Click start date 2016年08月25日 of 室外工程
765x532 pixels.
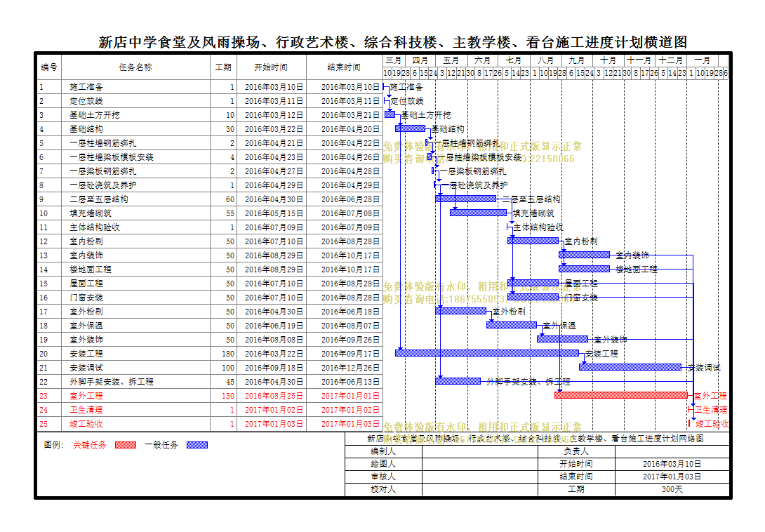[274, 396]
